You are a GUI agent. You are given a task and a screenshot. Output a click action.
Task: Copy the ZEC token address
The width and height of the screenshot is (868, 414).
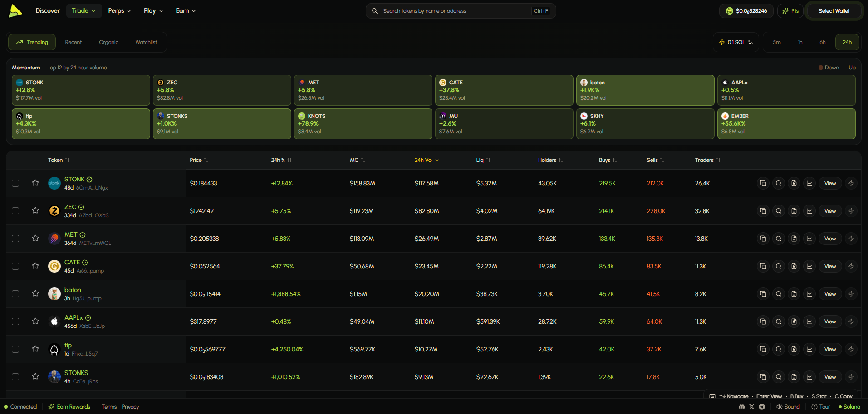[x=763, y=211]
